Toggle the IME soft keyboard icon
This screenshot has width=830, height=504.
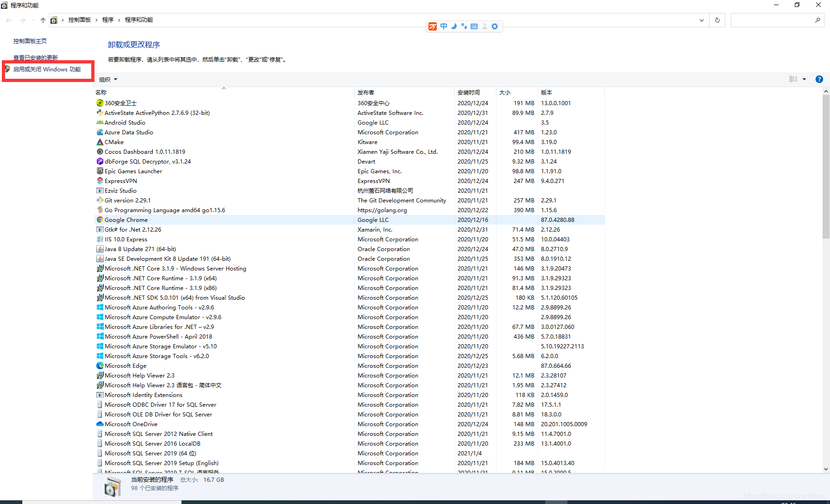(x=474, y=26)
